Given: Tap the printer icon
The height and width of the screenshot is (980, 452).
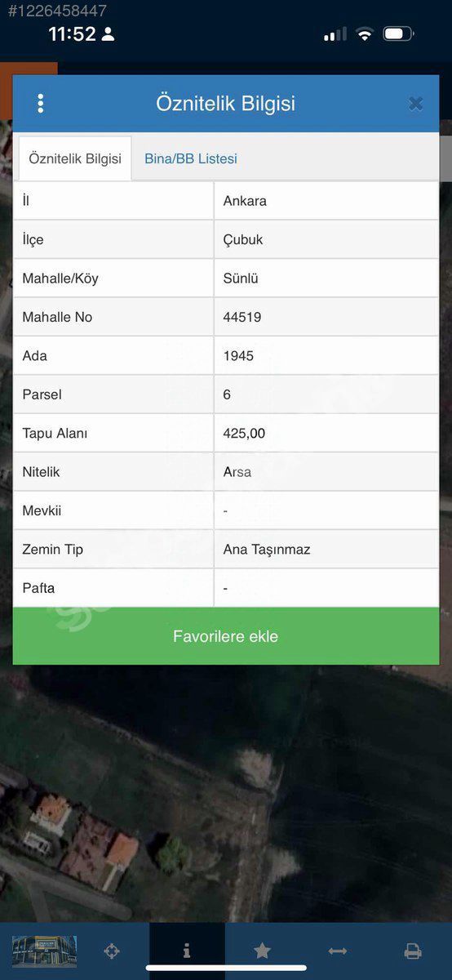Looking at the screenshot, I should (413, 951).
